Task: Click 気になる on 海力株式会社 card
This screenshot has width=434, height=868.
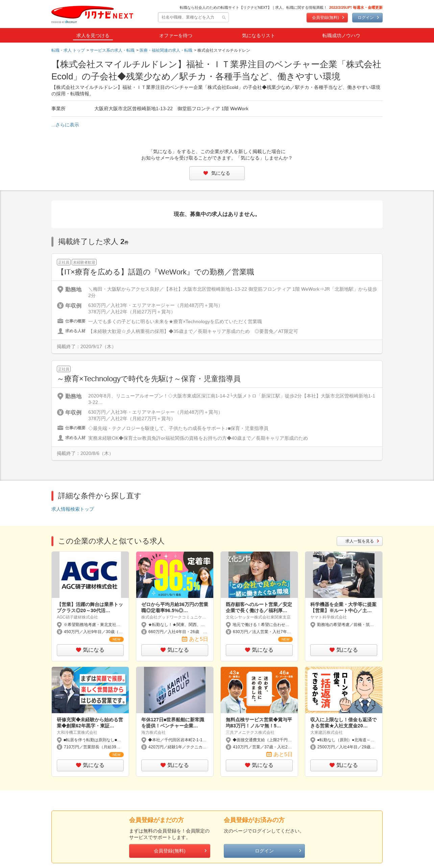Action: 175,765
